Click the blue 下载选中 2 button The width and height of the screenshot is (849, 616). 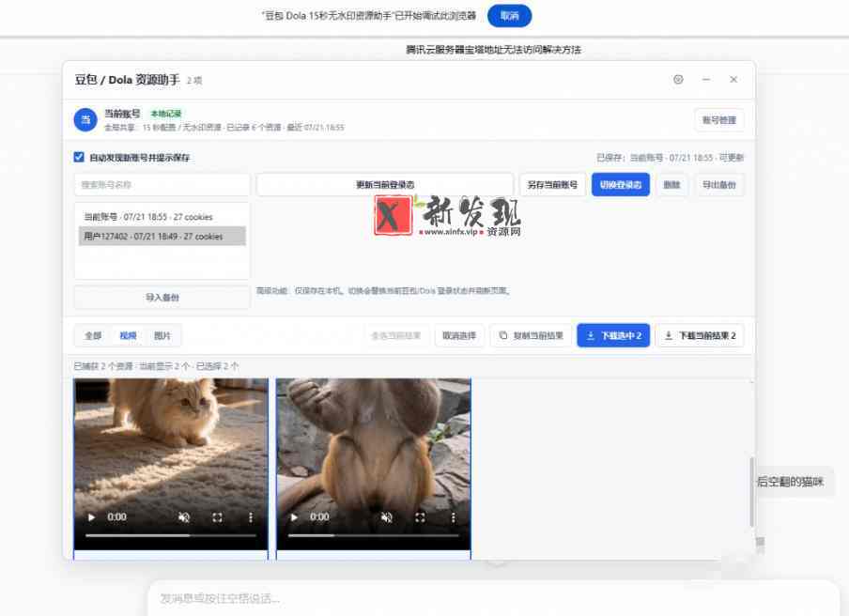point(613,335)
